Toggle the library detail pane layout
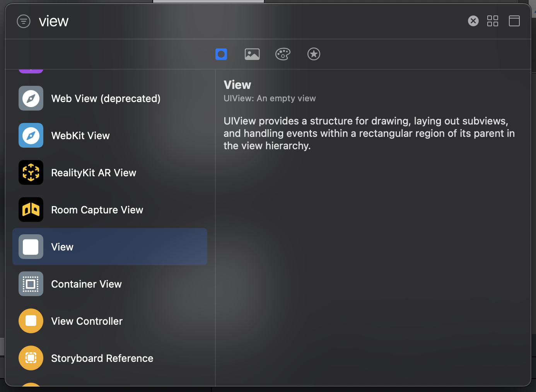 coord(514,21)
